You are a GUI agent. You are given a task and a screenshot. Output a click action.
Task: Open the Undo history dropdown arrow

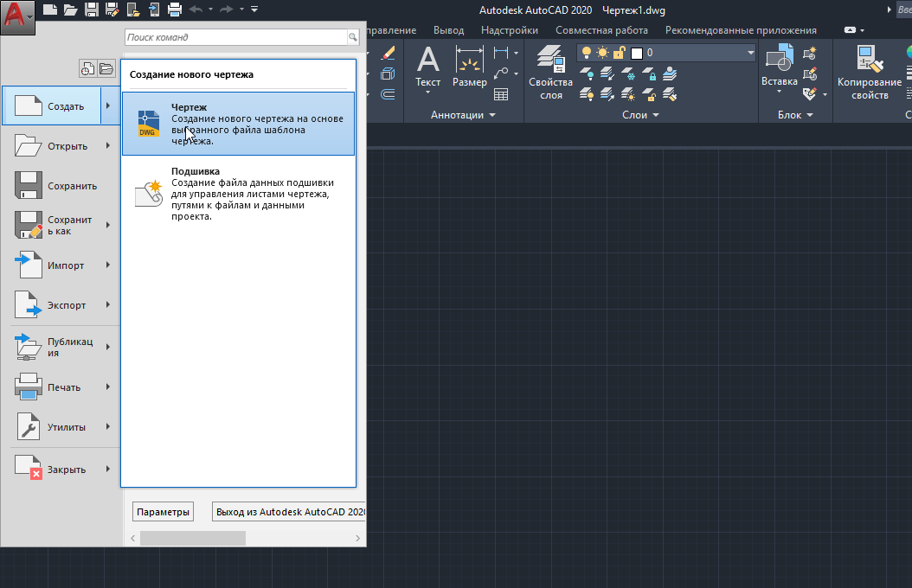tap(210, 10)
